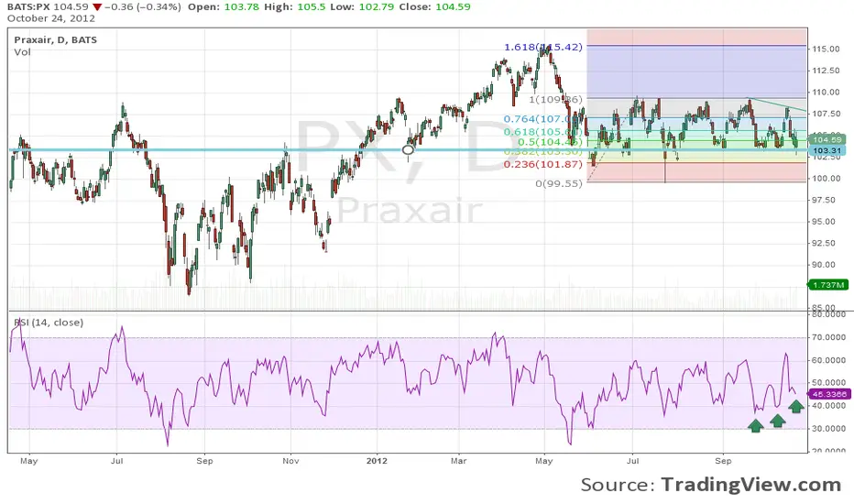Screen dimensions: 854x504
Task: Select the 0.5(104.45) Fibonacci level label
Action: [x=550, y=142]
